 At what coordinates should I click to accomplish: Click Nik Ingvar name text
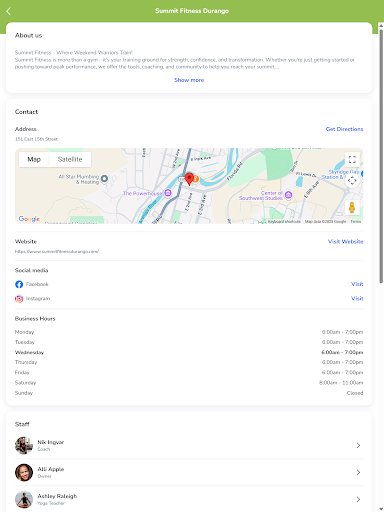(x=51, y=442)
